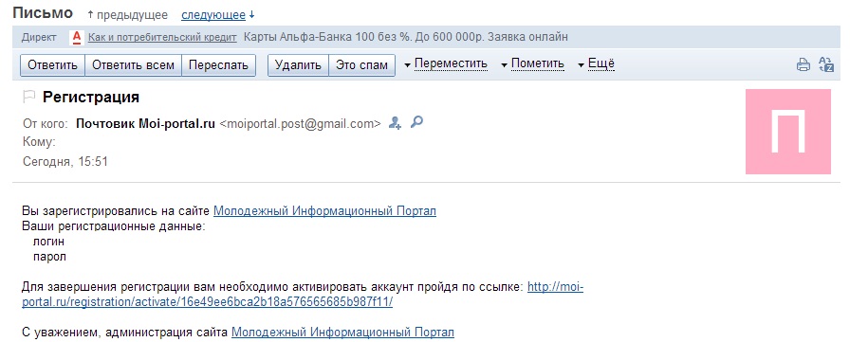Click the Письмо page heading

pos(43,12)
